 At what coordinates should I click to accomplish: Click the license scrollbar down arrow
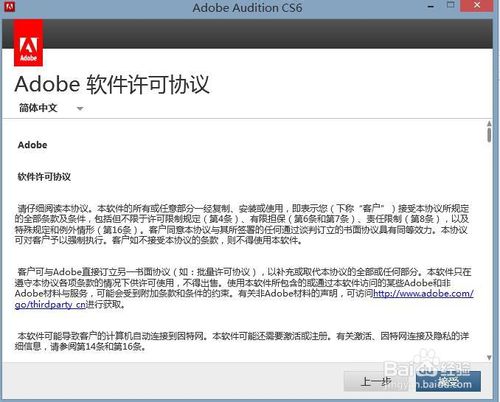(489, 358)
